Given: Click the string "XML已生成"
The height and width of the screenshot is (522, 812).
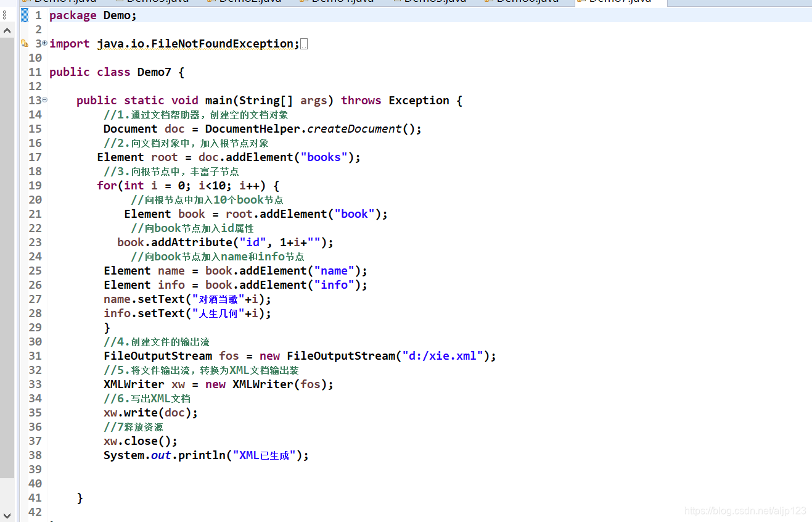Looking at the screenshot, I should (x=264, y=455).
